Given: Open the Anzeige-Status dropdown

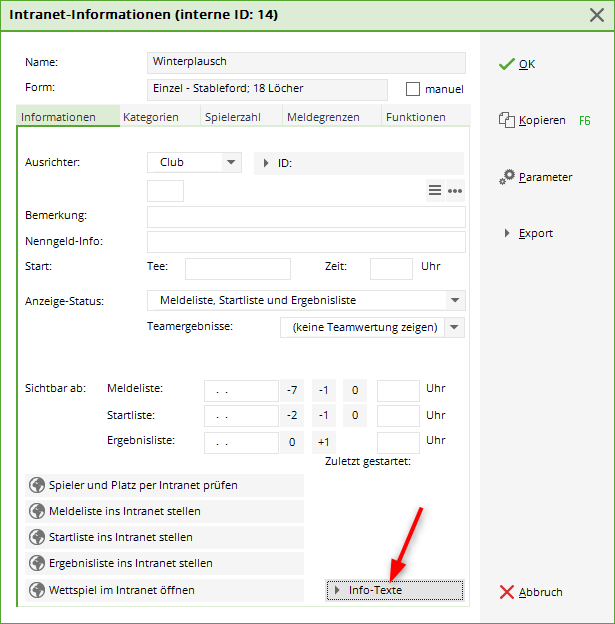Looking at the screenshot, I should click(455, 300).
